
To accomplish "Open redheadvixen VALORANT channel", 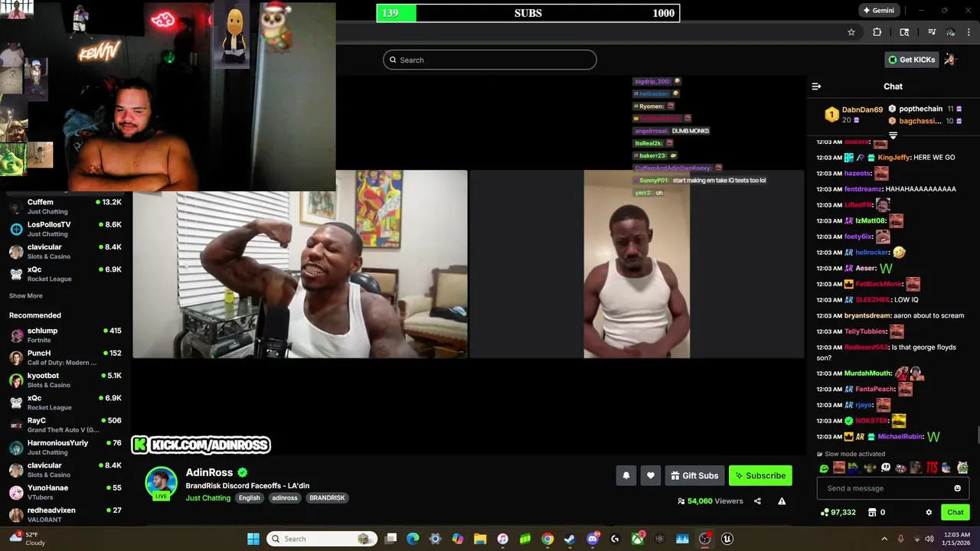I will pyautogui.click(x=65, y=514).
